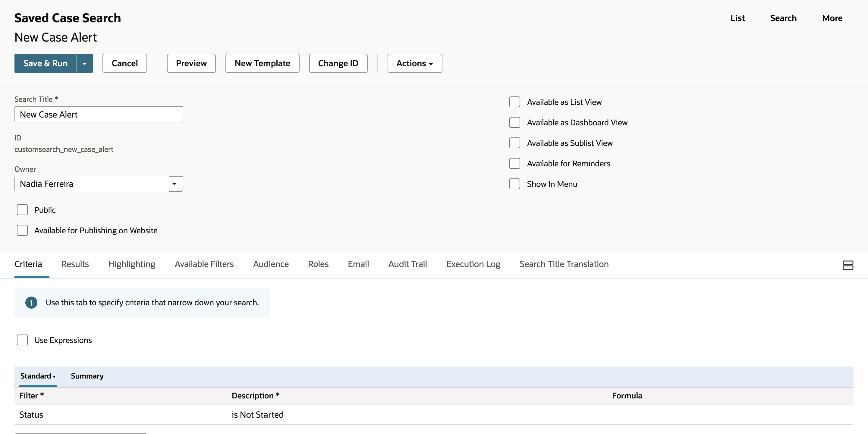The width and height of the screenshot is (868, 434).
Task: Enable Available as List View
Action: [514, 102]
